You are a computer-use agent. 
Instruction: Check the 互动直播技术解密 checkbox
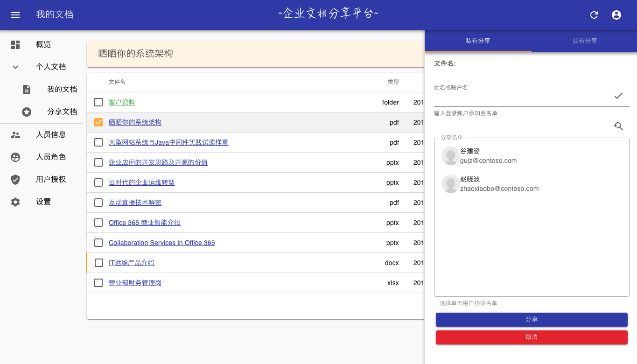[98, 203]
